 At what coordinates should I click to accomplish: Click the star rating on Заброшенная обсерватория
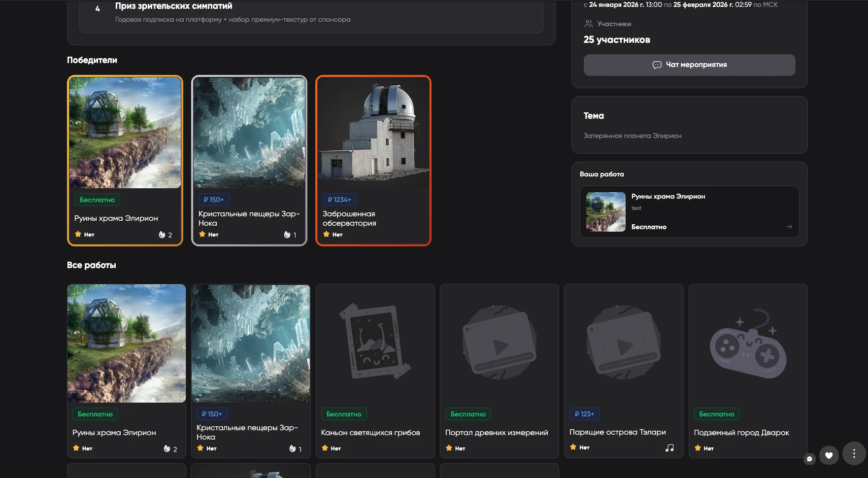[x=327, y=235]
